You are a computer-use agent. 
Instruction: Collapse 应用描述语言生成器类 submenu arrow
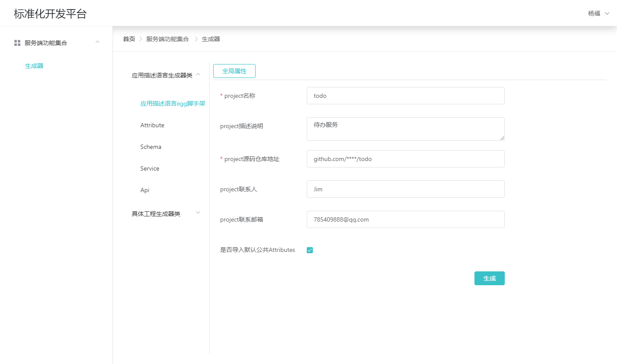pyautogui.click(x=198, y=74)
